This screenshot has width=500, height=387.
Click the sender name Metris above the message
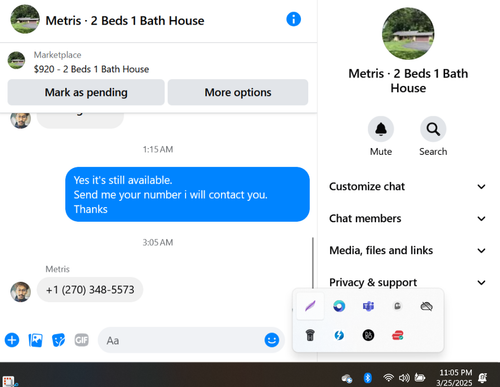57,269
